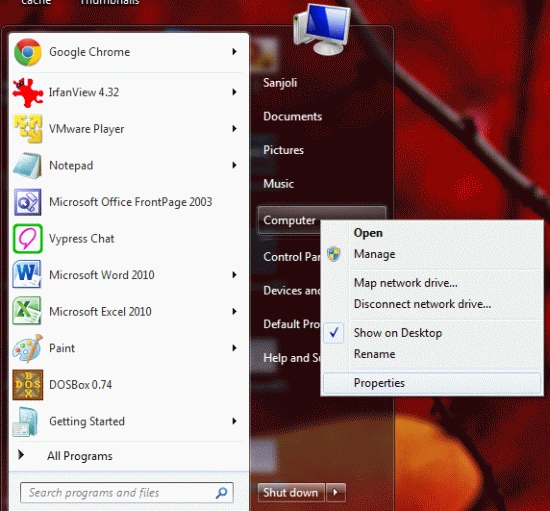Open Devices and Printers entry
The width and height of the screenshot is (550, 511).
[x=291, y=290]
